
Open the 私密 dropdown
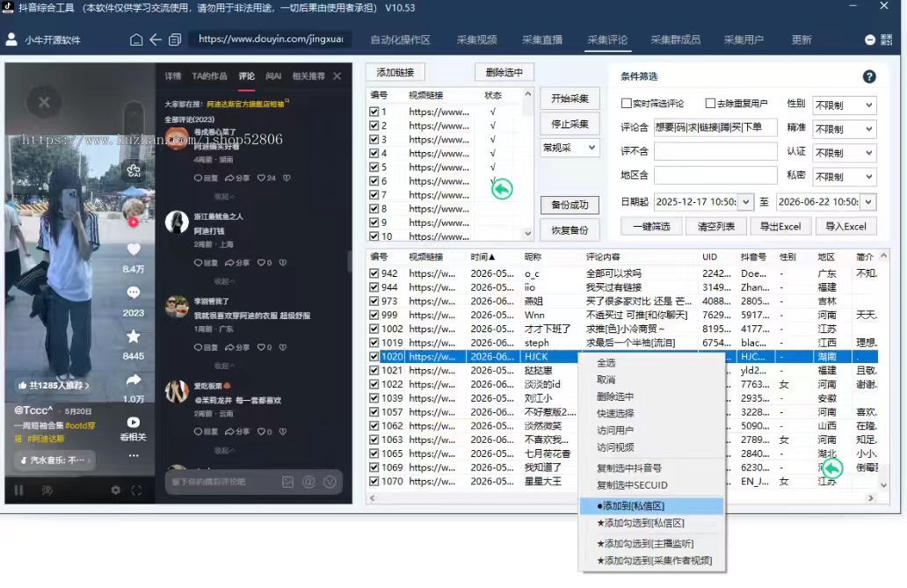click(845, 177)
